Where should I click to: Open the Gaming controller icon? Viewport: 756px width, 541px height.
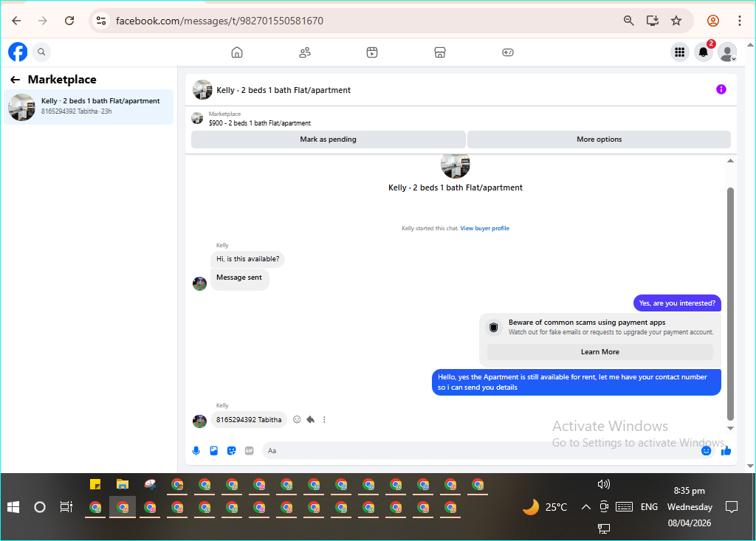point(508,52)
